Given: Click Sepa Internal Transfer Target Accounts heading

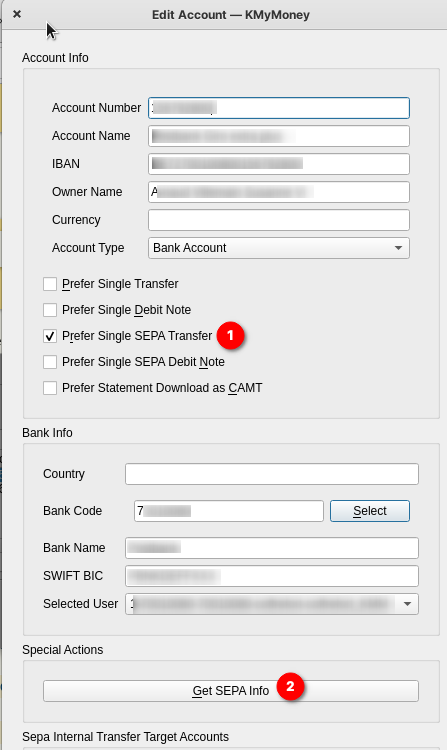Looking at the screenshot, I should tap(125, 737).
